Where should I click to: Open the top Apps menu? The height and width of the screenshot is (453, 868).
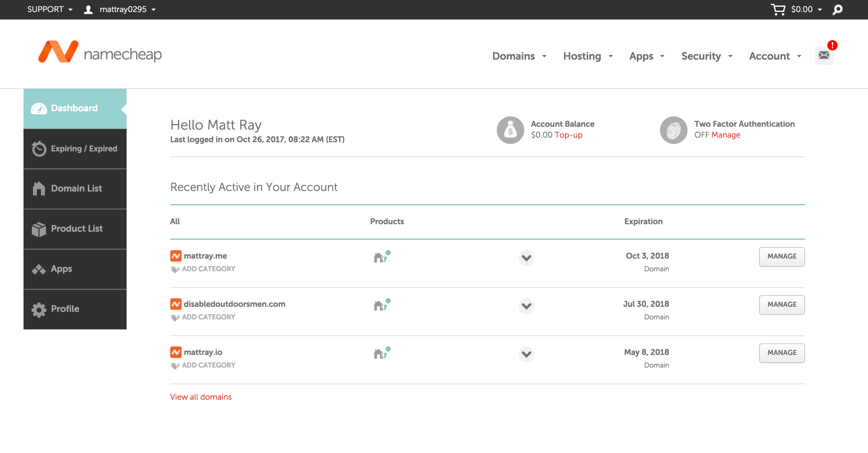pos(647,56)
